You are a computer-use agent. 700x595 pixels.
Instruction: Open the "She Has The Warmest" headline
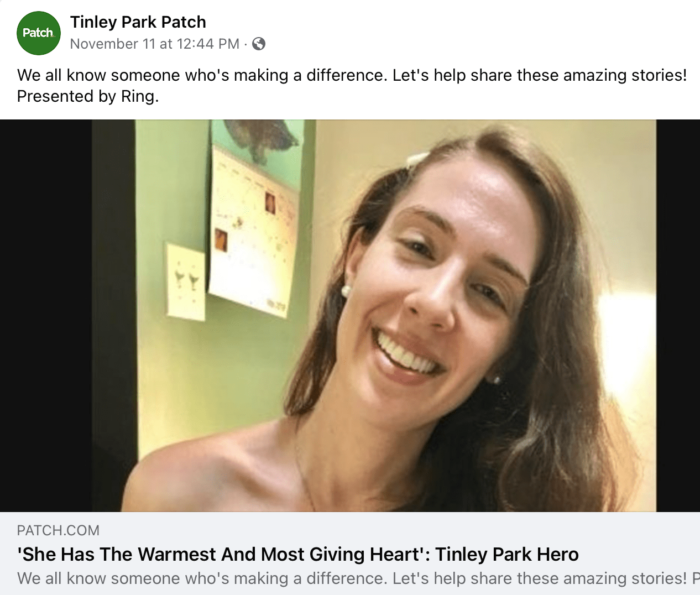pos(221,554)
